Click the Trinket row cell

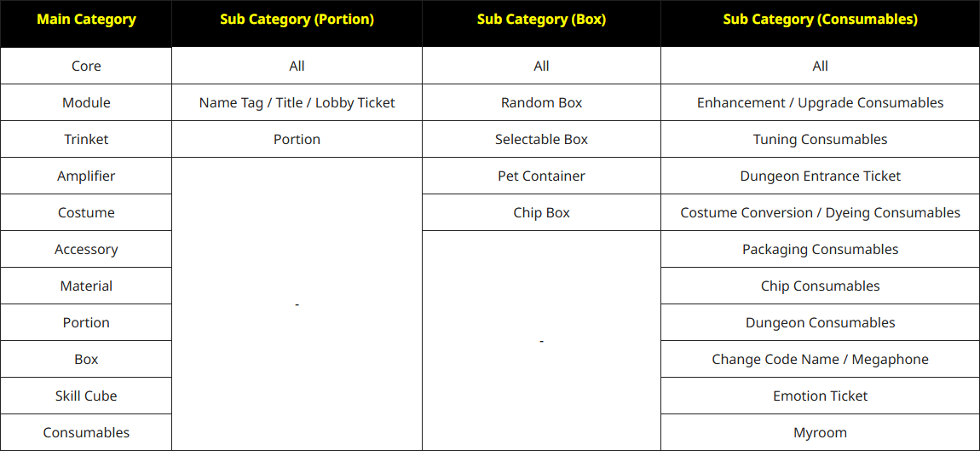pyautogui.click(x=86, y=139)
